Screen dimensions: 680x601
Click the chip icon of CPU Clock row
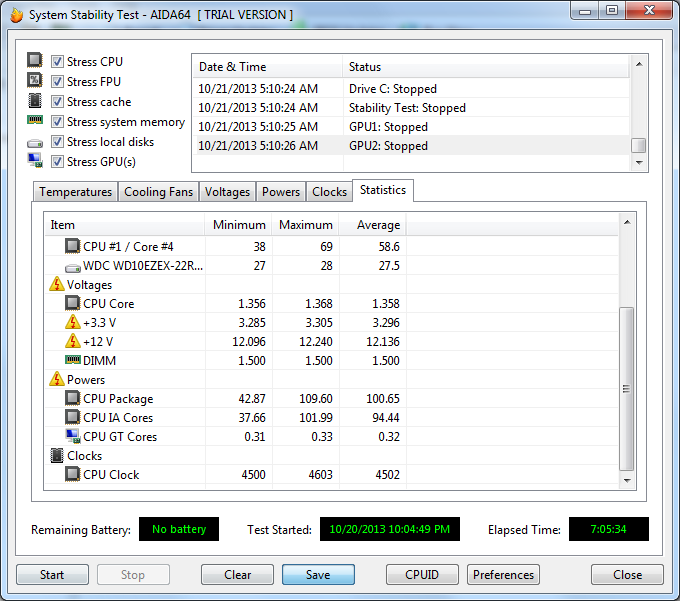pyautogui.click(x=72, y=474)
